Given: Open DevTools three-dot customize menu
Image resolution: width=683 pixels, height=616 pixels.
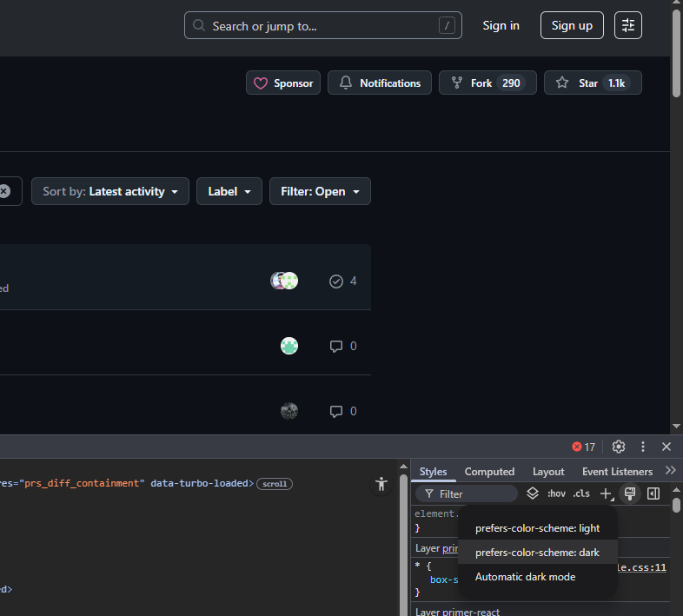Looking at the screenshot, I should click(643, 447).
